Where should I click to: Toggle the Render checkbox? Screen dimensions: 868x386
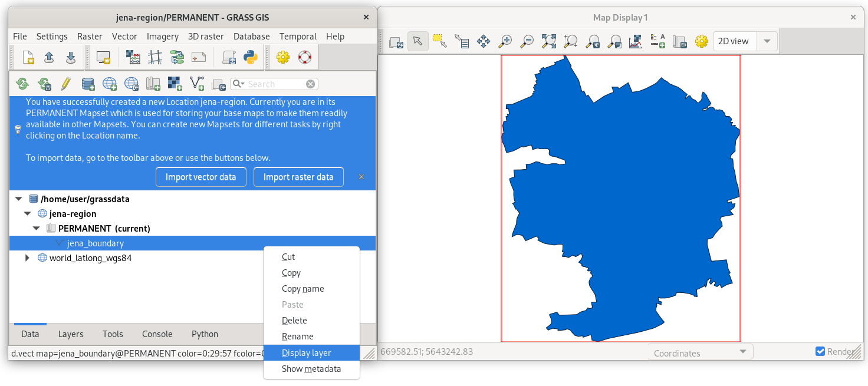(820, 352)
